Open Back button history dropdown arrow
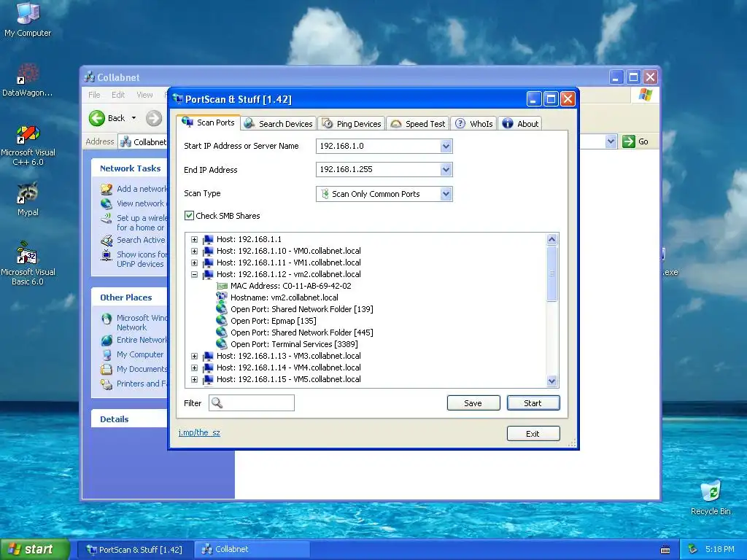The image size is (747, 560). click(134, 118)
